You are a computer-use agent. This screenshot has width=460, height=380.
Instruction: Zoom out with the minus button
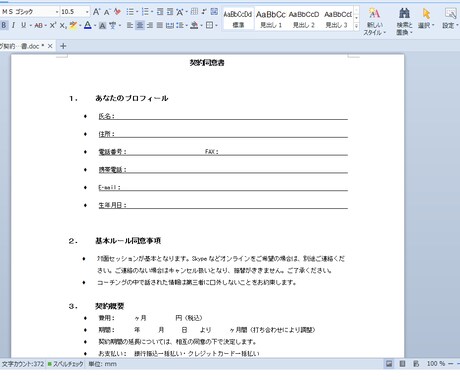[451, 364]
